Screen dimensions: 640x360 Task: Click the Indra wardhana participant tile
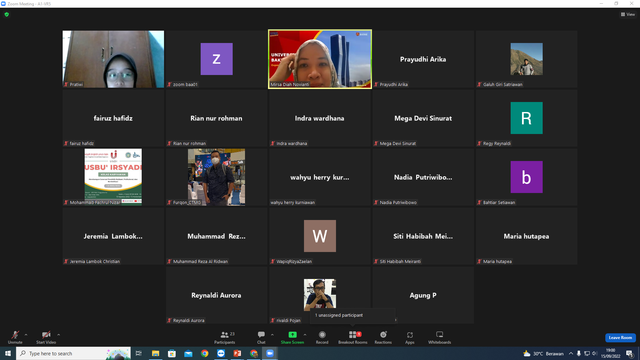point(320,118)
